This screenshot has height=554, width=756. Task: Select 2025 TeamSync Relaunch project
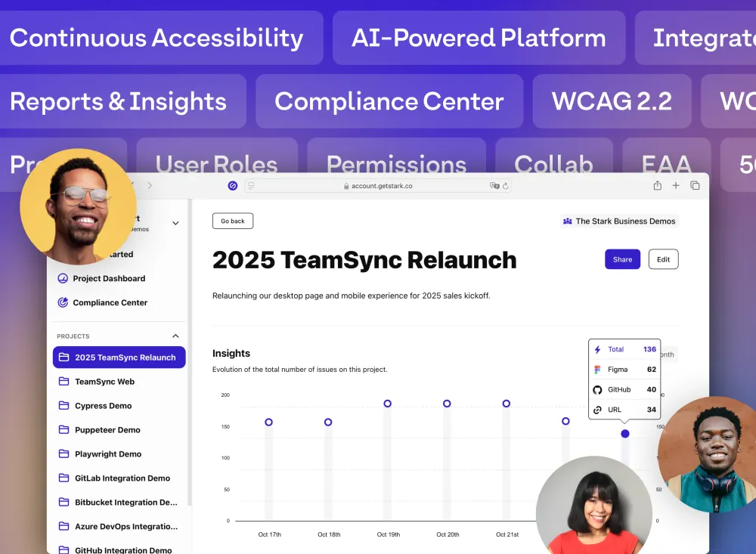pyautogui.click(x=119, y=357)
